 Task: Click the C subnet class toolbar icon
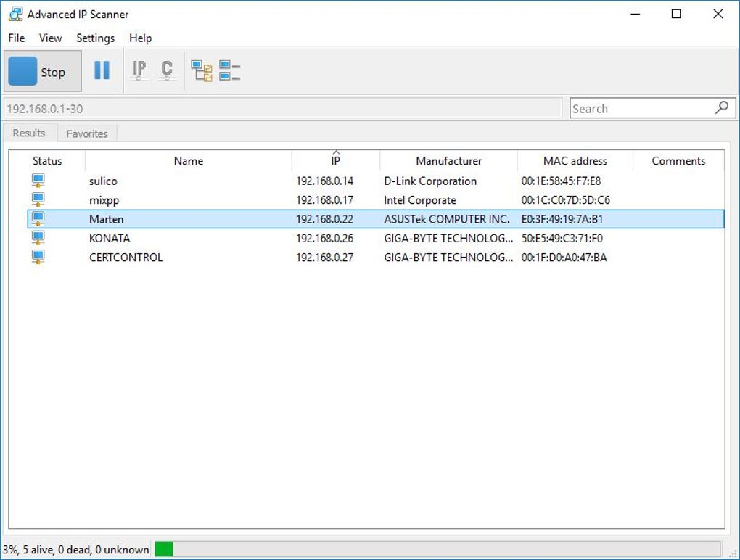click(x=167, y=70)
